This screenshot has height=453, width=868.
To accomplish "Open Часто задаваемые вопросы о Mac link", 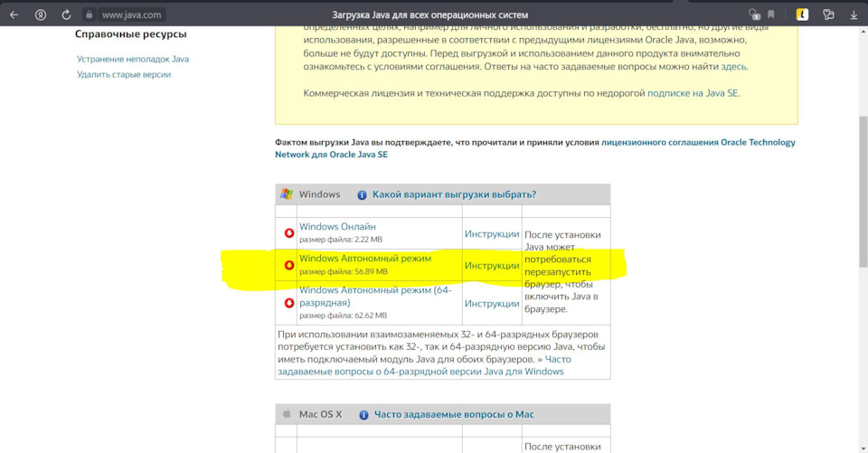I will pyautogui.click(x=454, y=414).
